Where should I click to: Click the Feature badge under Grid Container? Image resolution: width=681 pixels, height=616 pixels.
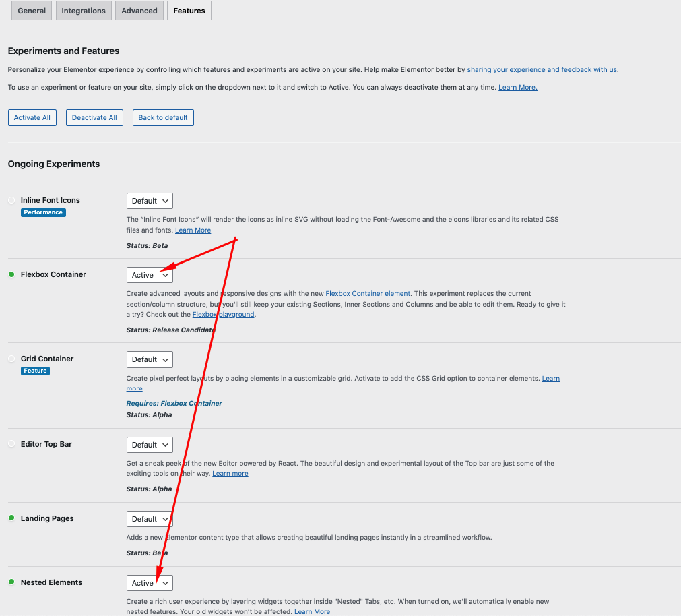[x=35, y=371]
